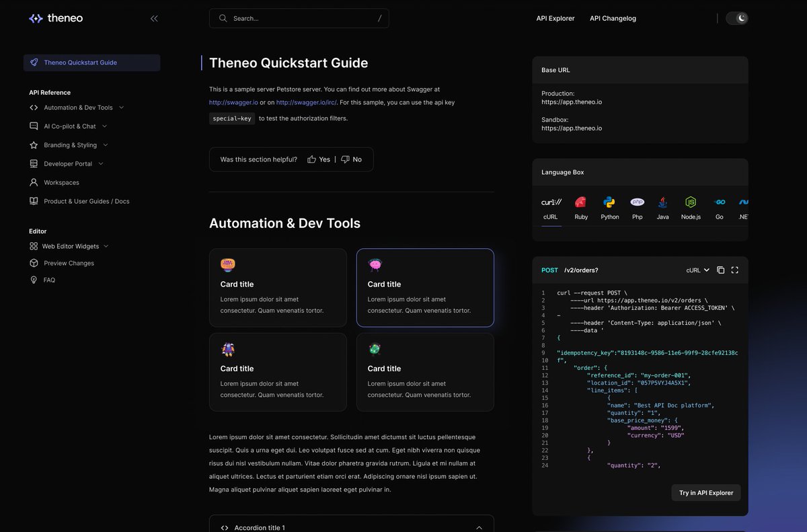Click the code brackets icon for Automation & Dev Tools
The image size is (807, 532).
point(34,108)
